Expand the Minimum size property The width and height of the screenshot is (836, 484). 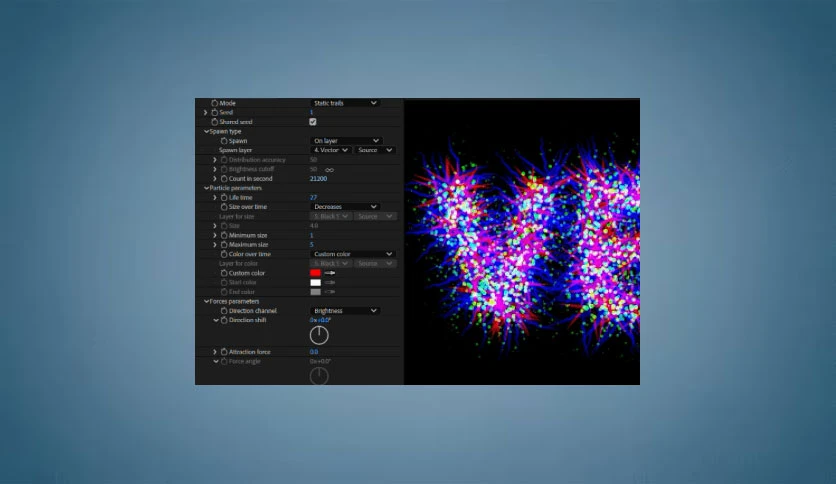tap(215, 235)
